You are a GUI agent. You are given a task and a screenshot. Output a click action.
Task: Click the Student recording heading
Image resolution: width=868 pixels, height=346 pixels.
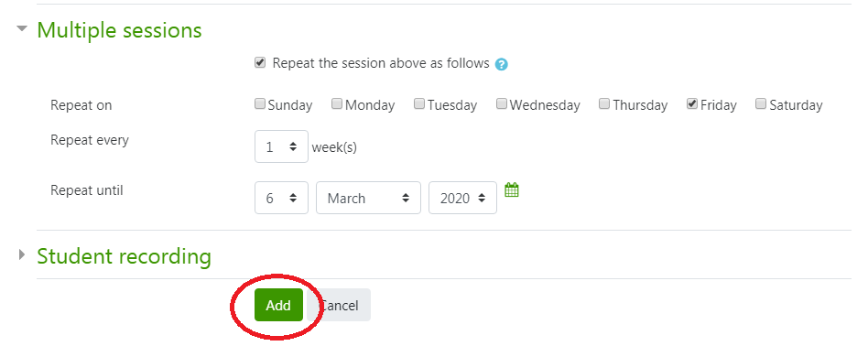[124, 256]
